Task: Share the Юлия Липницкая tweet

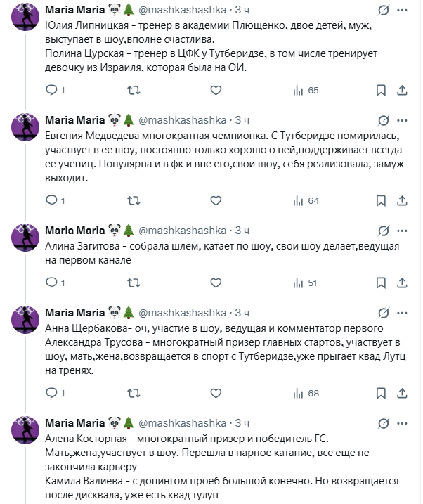Action: pos(401,90)
